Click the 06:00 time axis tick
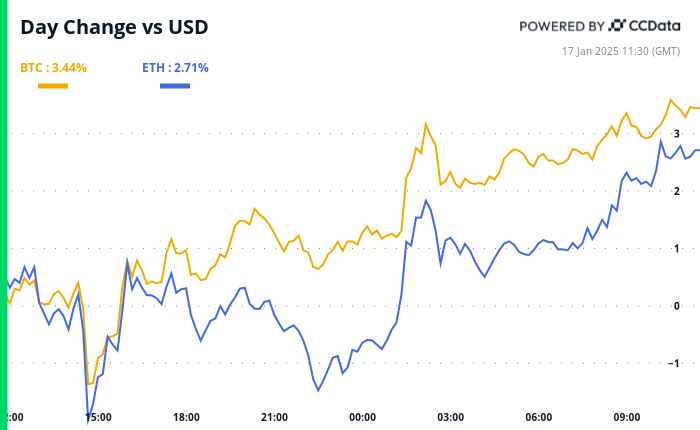The width and height of the screenshot is (700, 430). (539, 417)
